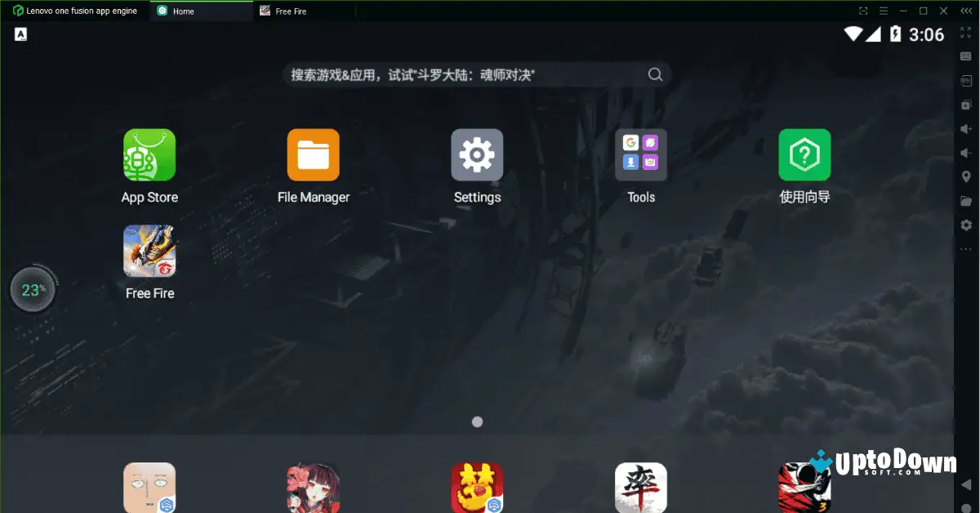Open the location tool in the sidebar
Image resolution: width=980 pixels, height=513 pixels.
point(966,176)
